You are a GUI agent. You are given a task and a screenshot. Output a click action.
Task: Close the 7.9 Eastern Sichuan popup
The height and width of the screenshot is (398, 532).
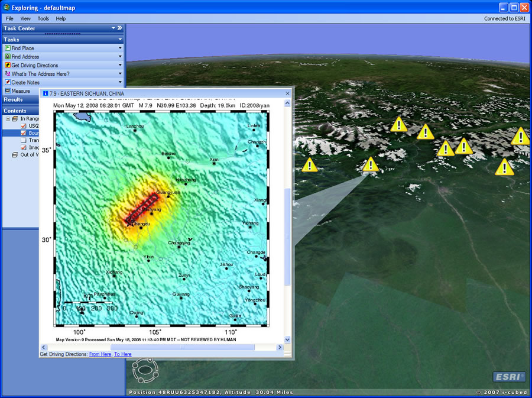(x=287, y=93)
